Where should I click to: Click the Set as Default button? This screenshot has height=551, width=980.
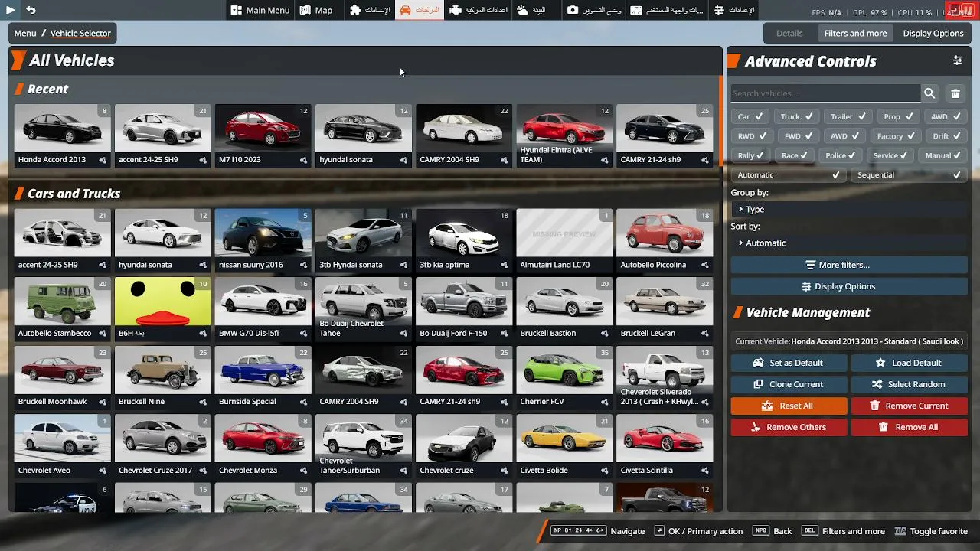(x=789, y=363)
